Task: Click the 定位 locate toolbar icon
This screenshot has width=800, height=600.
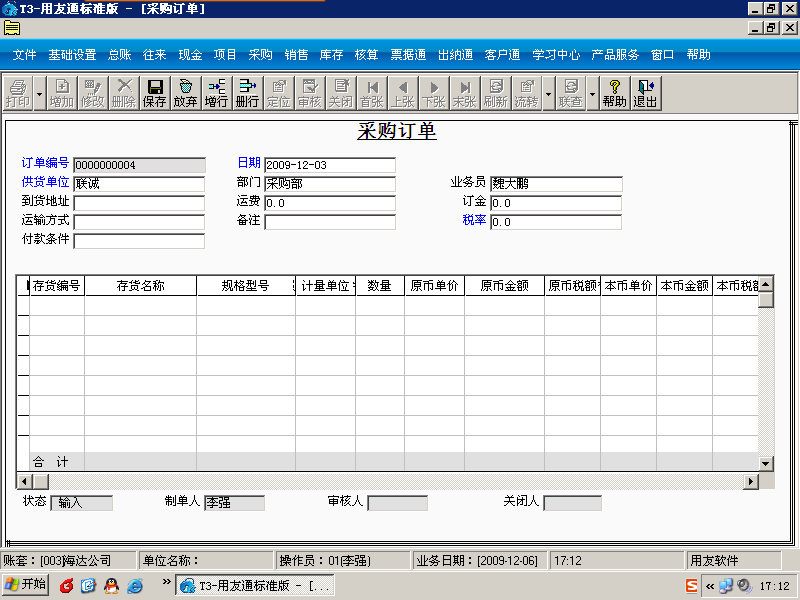Action: [278, 93]
